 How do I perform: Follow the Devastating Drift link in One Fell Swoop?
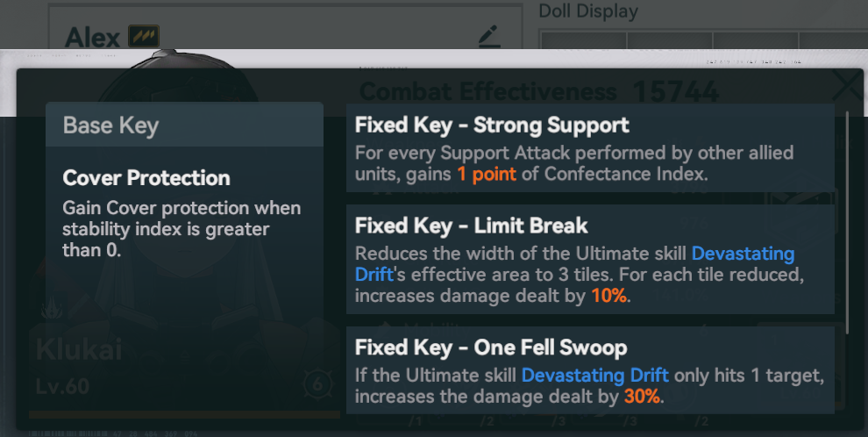tap(595, 375)
